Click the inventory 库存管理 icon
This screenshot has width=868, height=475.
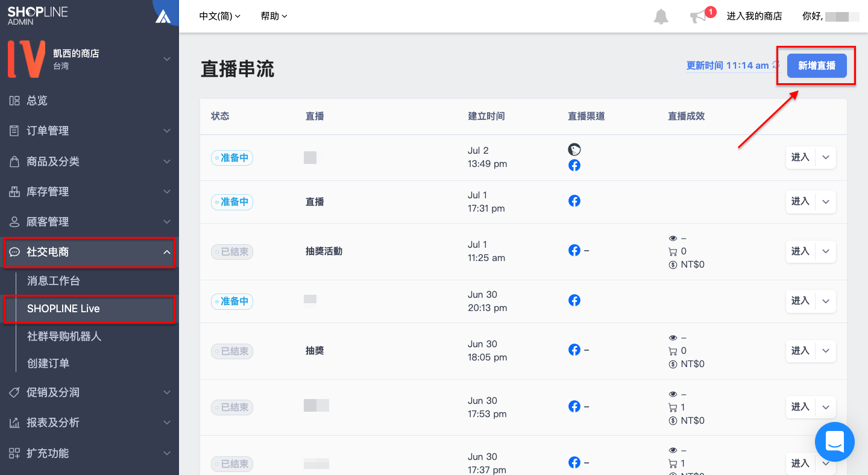tap(14, 192)
